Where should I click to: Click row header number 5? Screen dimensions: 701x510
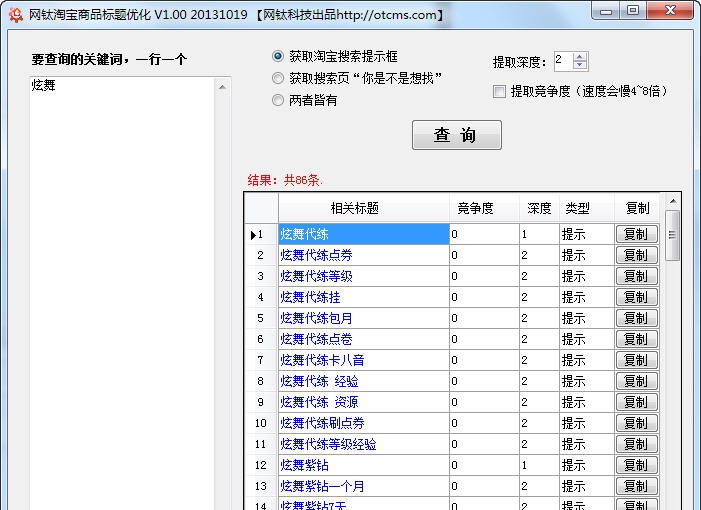pyautogui.click(x=261, y=318)
